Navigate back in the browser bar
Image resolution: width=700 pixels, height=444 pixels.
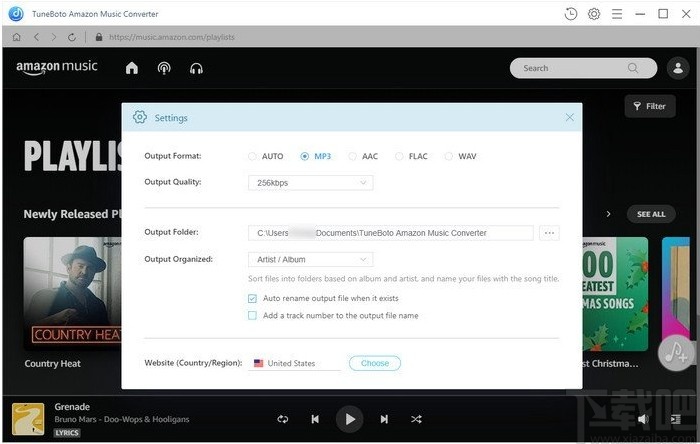36,37
